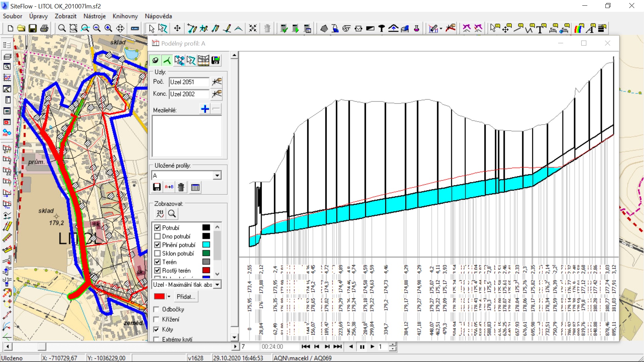Select the polygon selection tool

(163, 28)
